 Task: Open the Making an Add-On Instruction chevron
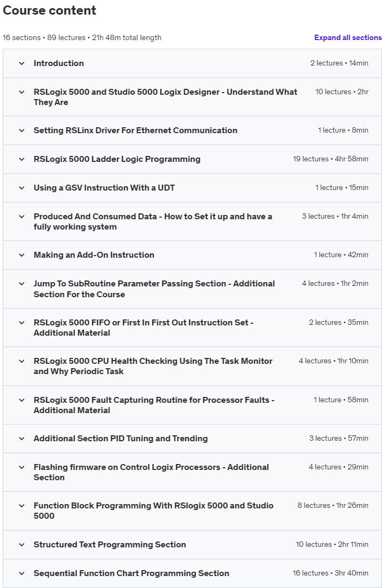click(22, 255)
